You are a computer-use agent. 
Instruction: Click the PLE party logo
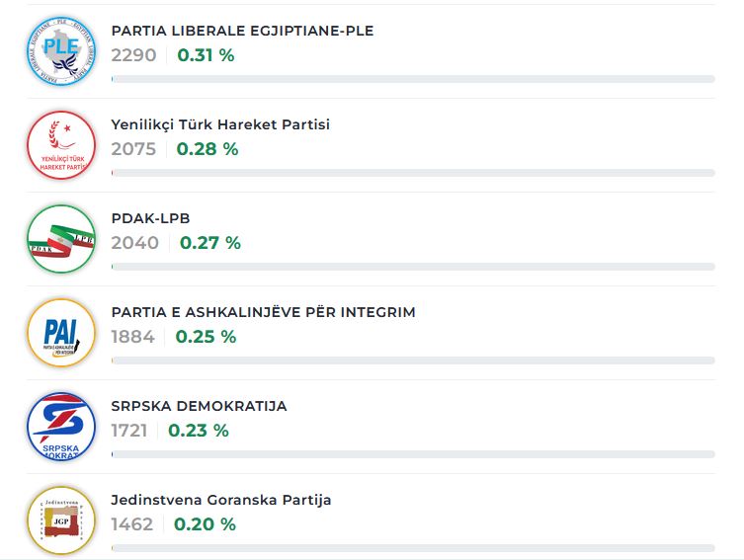tap(60, 51)
